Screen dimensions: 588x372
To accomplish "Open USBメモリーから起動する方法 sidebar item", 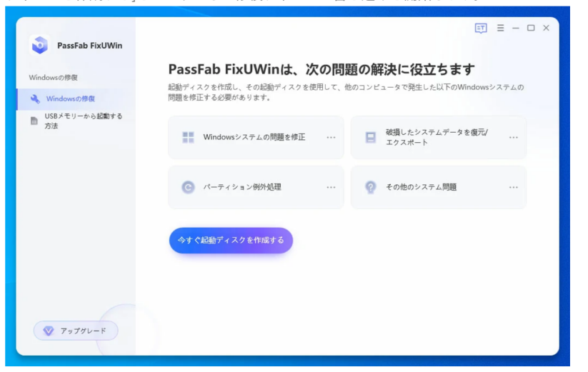I will pos(76,121).
